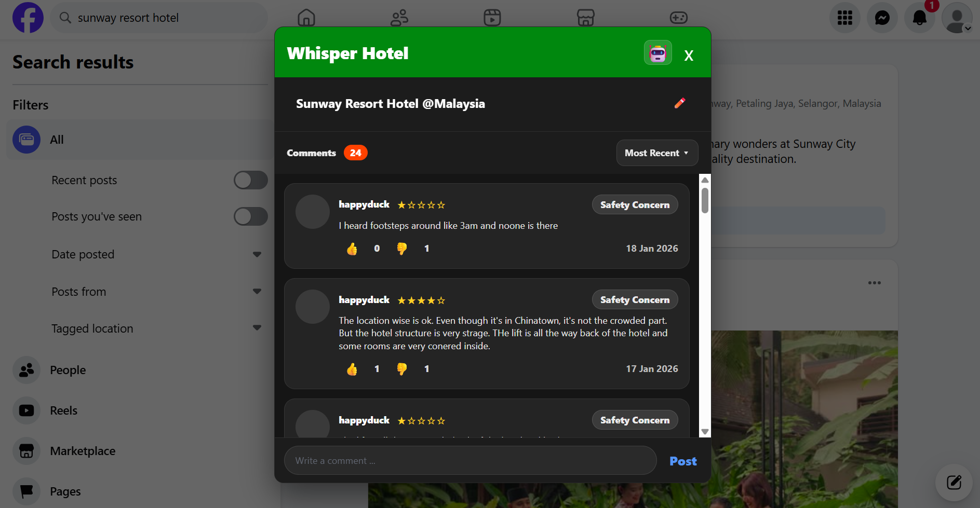Enable the Posts you've seen switch
The height and width of the screenshot is (508, 980).
coord(251,216)
